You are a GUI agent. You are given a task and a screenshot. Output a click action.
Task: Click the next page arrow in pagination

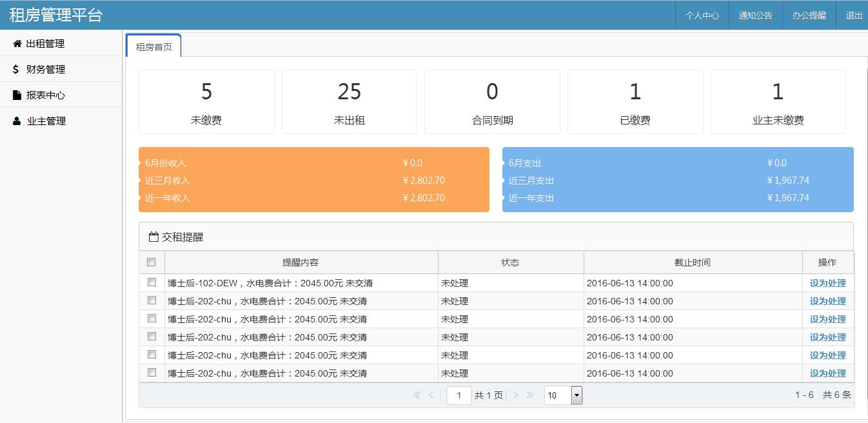[x=516, y=395]
